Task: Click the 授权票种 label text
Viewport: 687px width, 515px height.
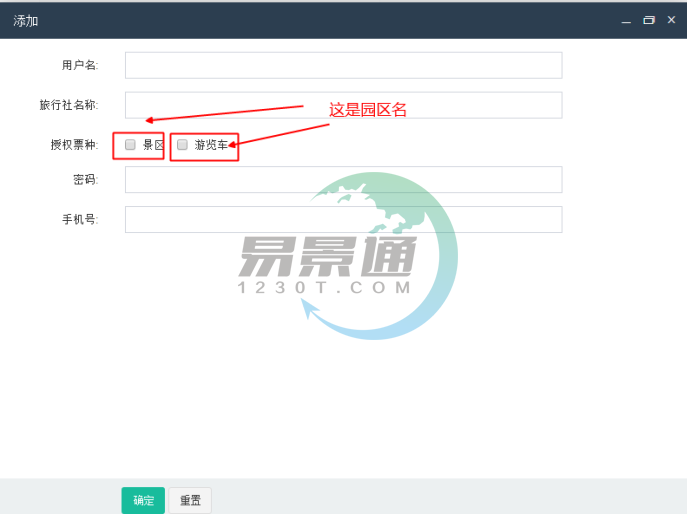Action: click(x=74, y=145)
